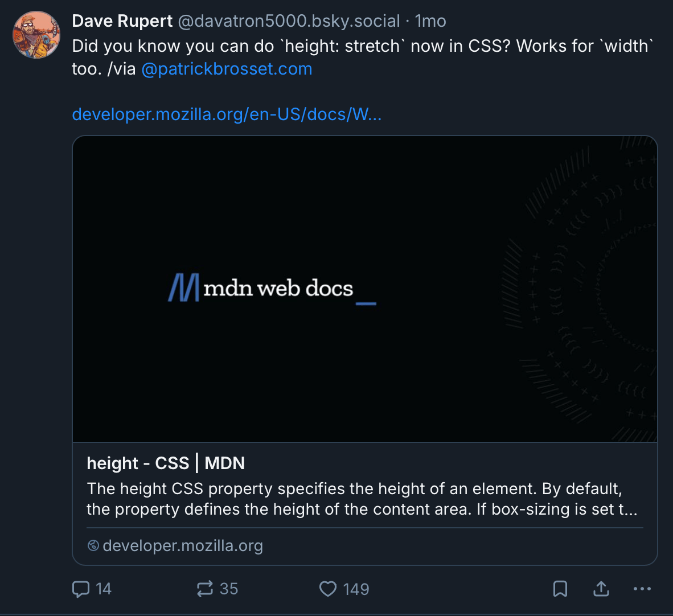Click the mdn web docs preview image
673x616 pixels.
point(364,289)
